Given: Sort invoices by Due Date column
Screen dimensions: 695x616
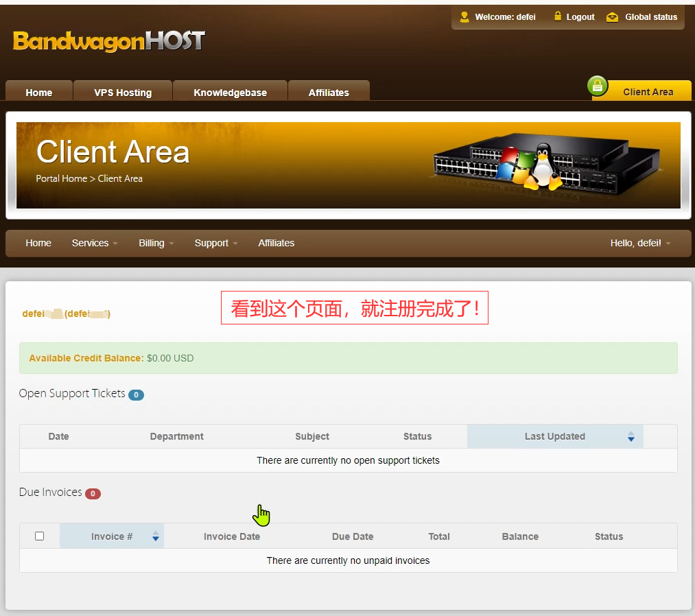Looking at the screenshot, I should click(x=353, y=536).
